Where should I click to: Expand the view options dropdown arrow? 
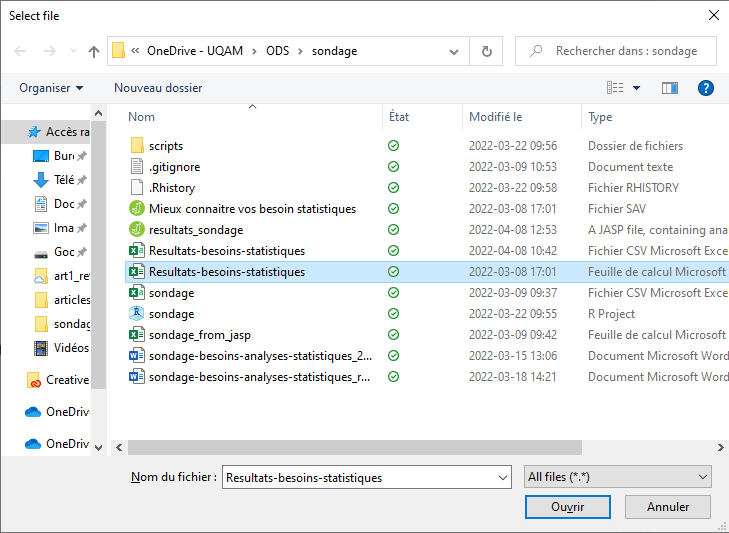636,87
